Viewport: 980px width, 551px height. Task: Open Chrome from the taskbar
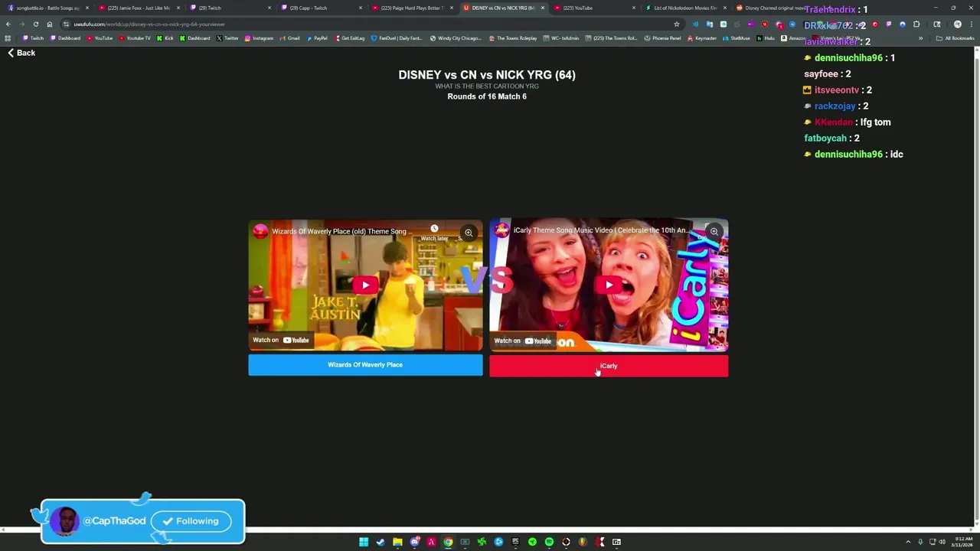tap(448, 542)
